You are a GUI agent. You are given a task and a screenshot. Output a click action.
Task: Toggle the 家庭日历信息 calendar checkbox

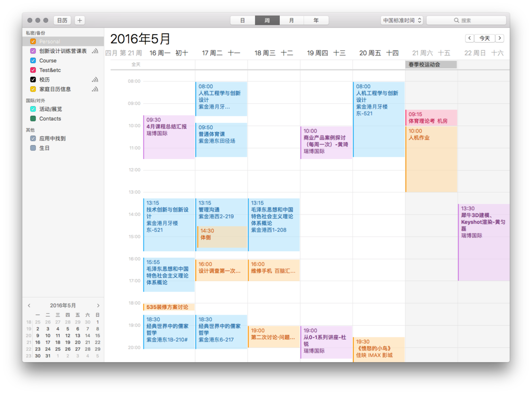33,89
